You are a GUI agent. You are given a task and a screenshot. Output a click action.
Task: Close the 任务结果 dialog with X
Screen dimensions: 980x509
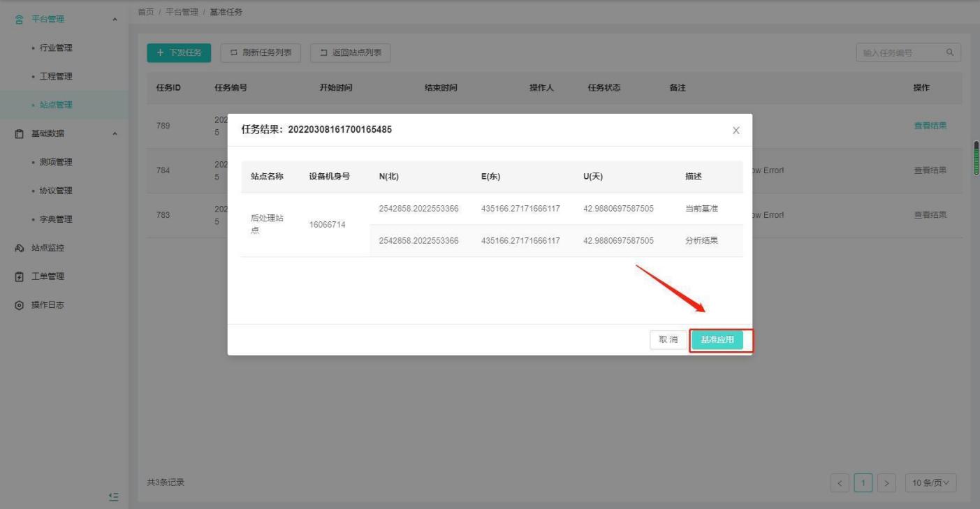coord(736,131)
